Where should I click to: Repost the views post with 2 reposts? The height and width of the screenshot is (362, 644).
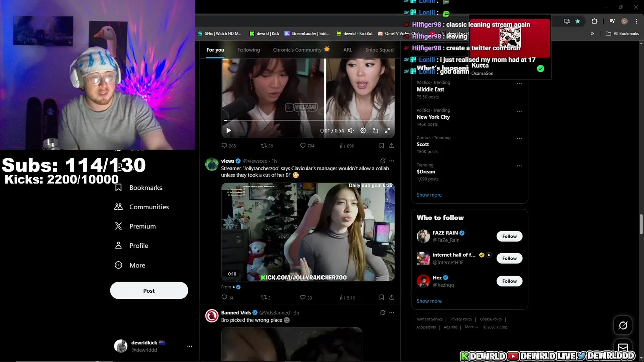click(266, 297)
